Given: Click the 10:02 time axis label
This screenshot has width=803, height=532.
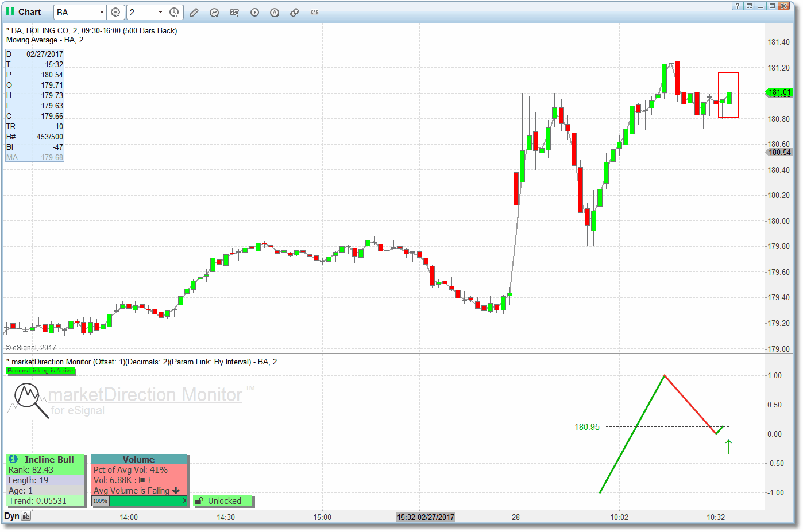Looking at the screenshot, I should [x=619, y=517].
